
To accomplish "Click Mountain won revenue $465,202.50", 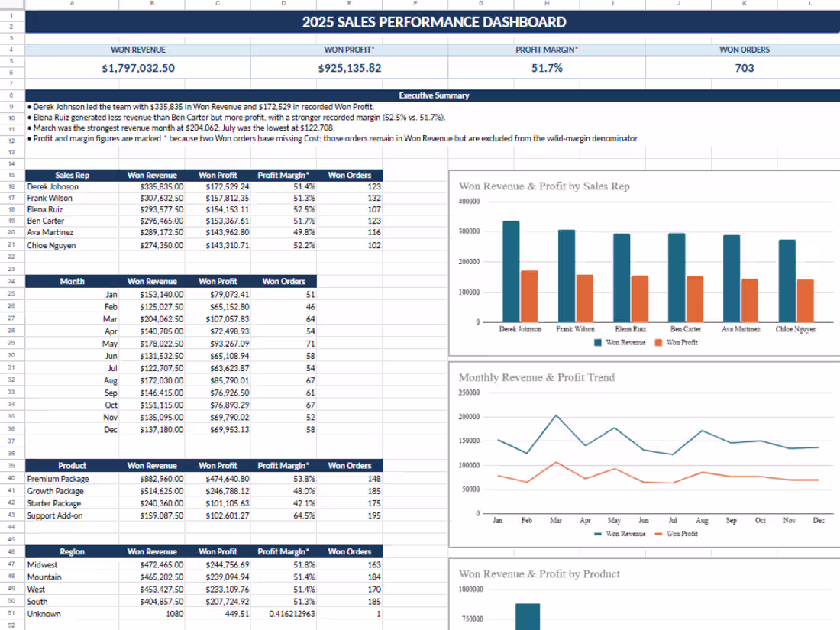I will point(152,577).
